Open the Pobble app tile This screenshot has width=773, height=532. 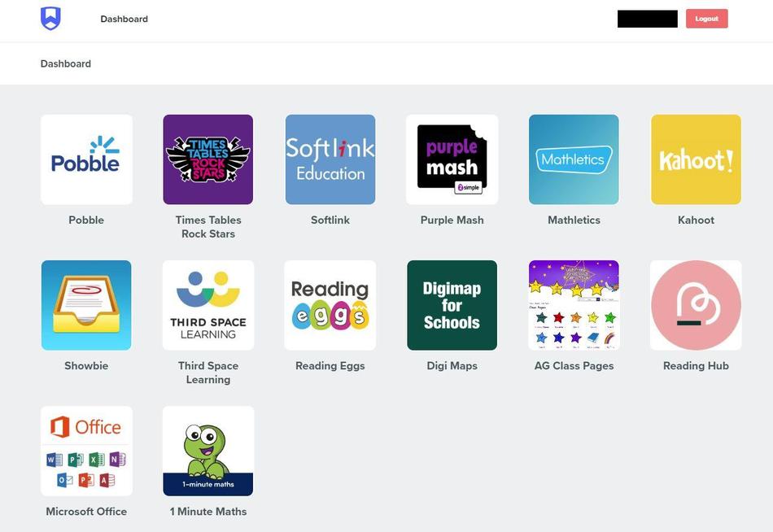point(86,159)
